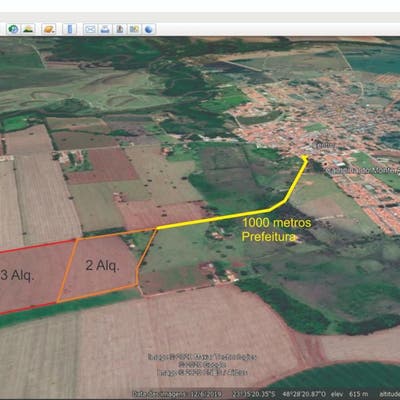The width and height of the screenshot is (400, 400).
Task: Toggle the sunlight landscape icon
Action: tap(29, 29)
